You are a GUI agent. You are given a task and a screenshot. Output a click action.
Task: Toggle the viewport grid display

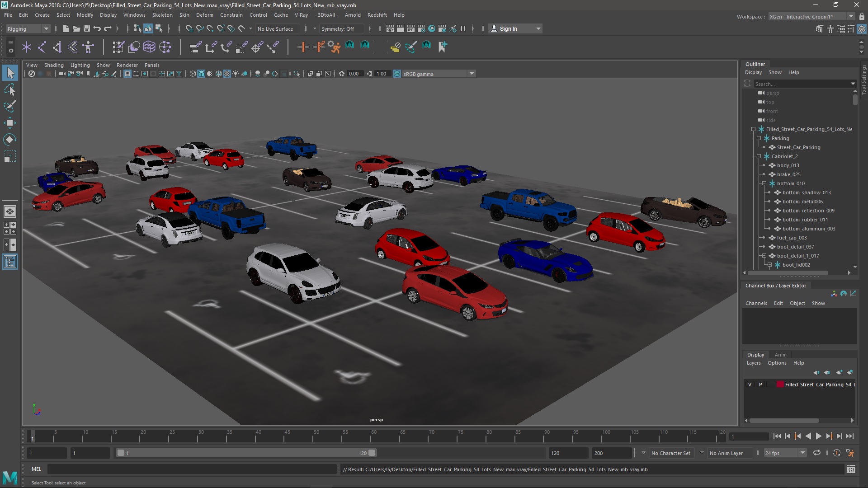coord(127,74)
